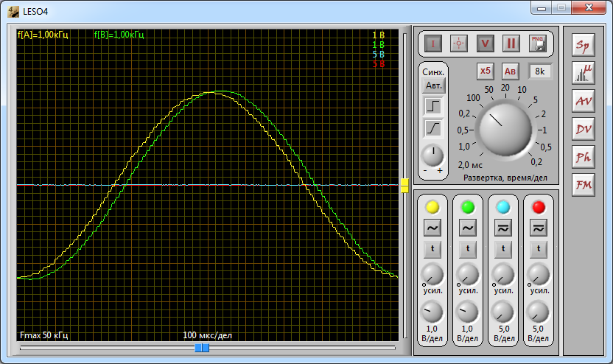Click the yellow 1 В scale label

click(x=378, y=35)
